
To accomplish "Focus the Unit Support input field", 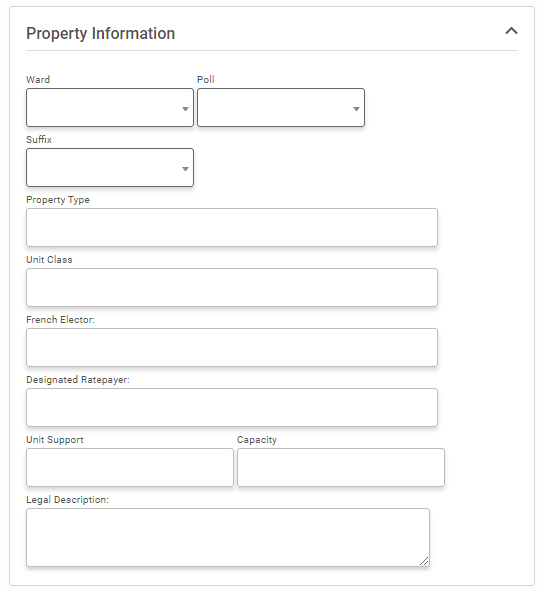I will coord(130,467).
